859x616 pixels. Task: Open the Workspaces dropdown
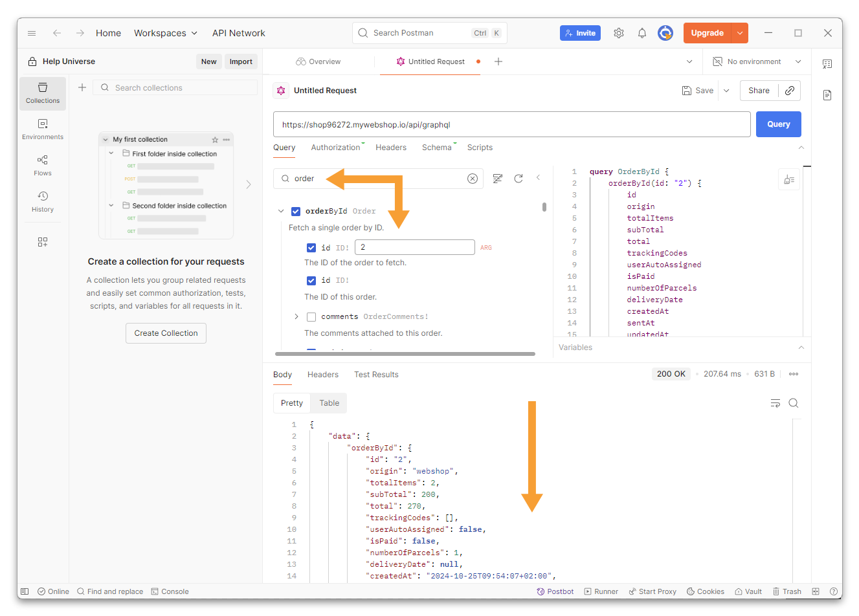pos(166,33)
